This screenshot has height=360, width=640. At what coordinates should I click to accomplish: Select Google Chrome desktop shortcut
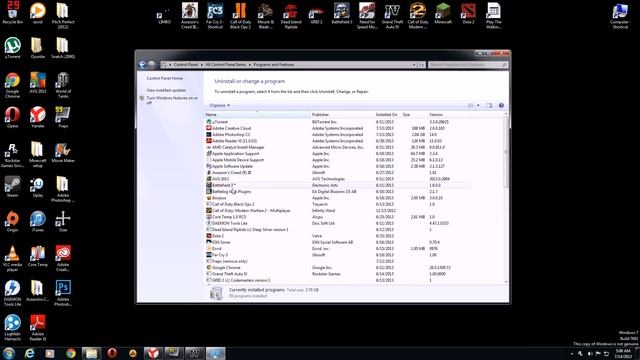click(13, 85)
